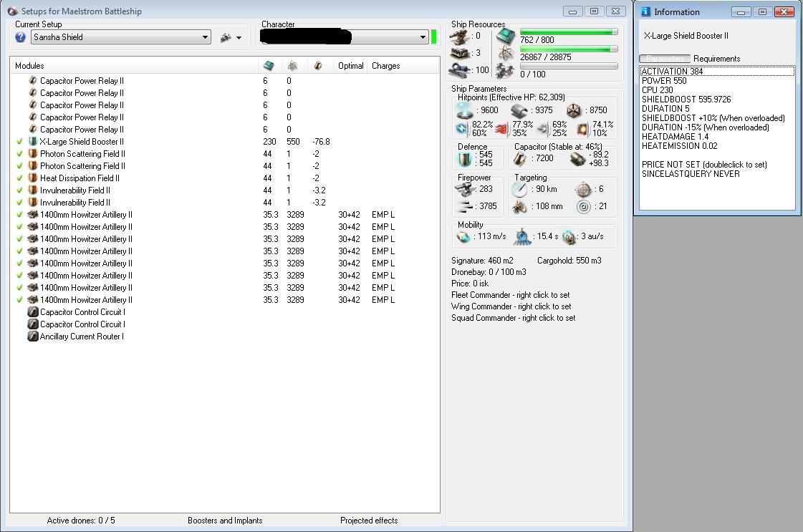This screenshot has width=803, height=532.
Task: Click the shield hitpoints icon showing 9600
Action: pyautogui.click(x=464, y=110)
